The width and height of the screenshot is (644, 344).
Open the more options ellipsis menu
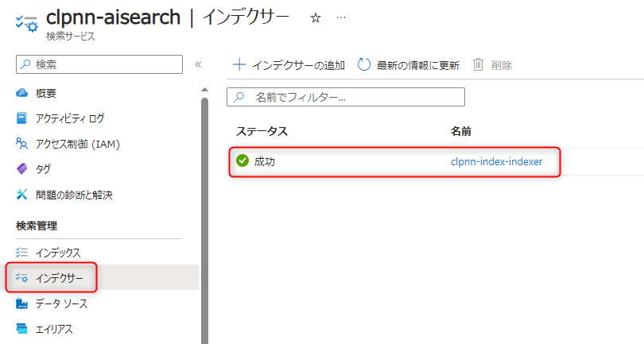click(x=341, y=18)
